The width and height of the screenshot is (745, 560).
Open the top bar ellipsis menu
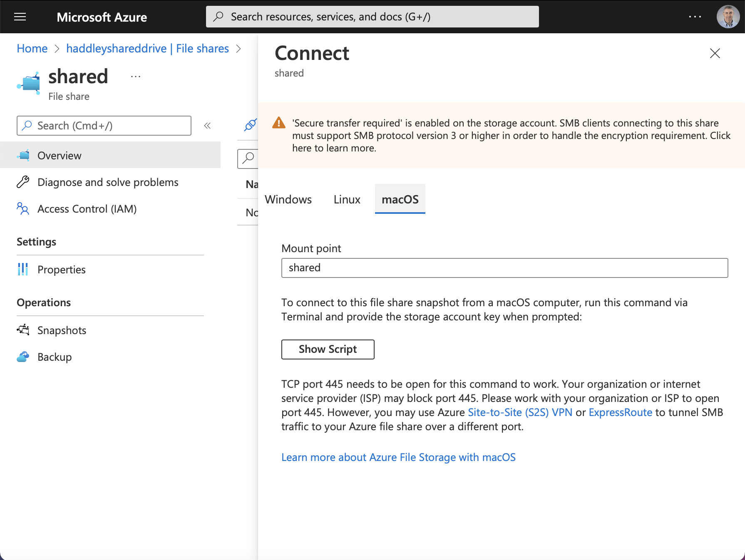(695, 17)
